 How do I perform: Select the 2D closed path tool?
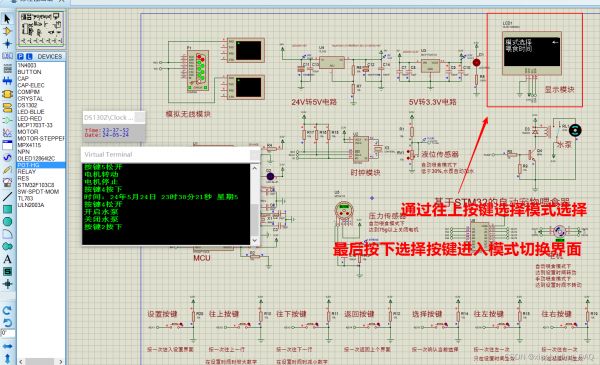click(7, 246)
